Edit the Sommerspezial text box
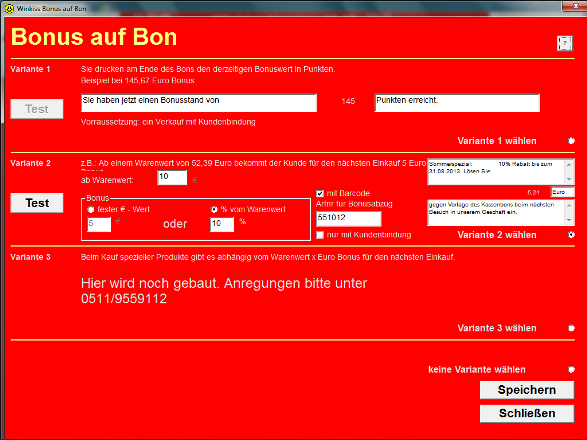Image resolution: width=587 pixels, height=440 pixels. point(501,172)
